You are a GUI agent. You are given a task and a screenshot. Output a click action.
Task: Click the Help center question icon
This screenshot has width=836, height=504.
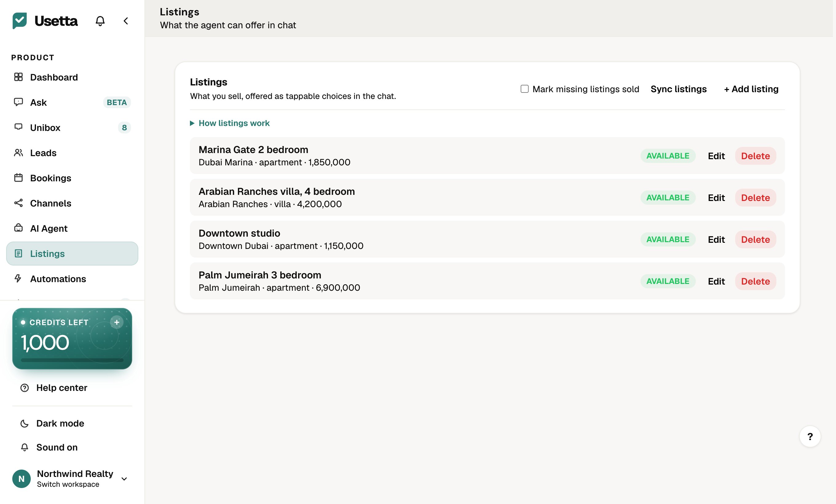point(24,388)
